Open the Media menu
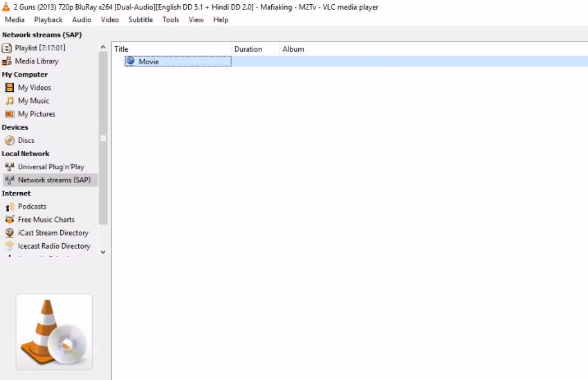The width and height of the screenshot is (588, 380). tap(15, 20)
